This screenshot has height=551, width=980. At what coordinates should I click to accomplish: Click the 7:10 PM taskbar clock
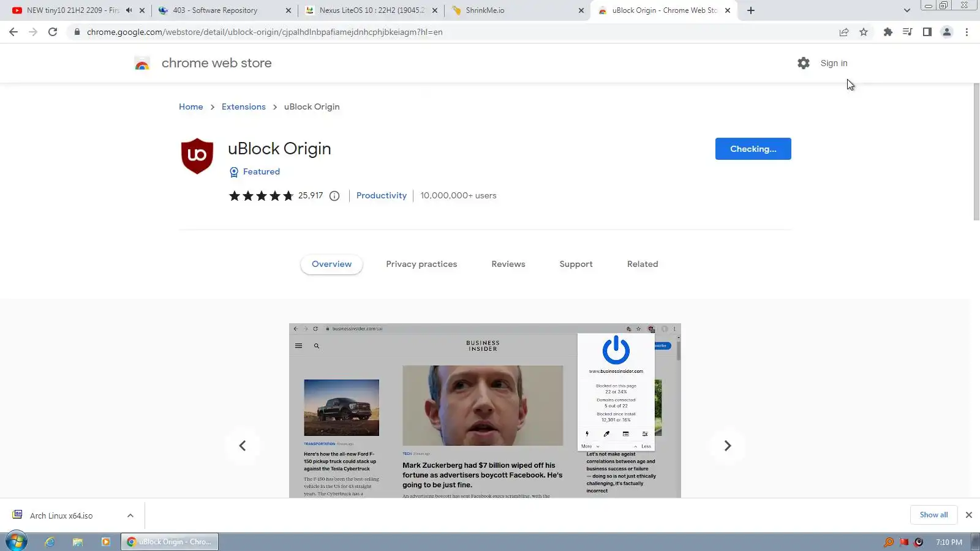949,542
